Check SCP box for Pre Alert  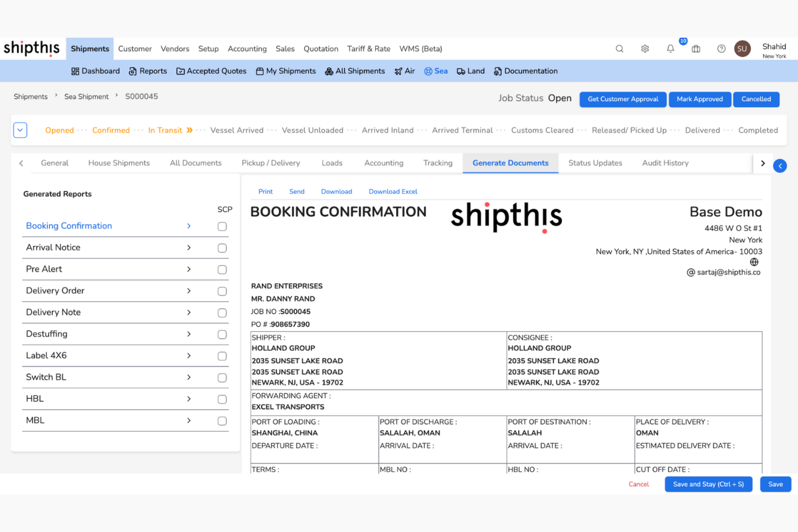point(222,270)
